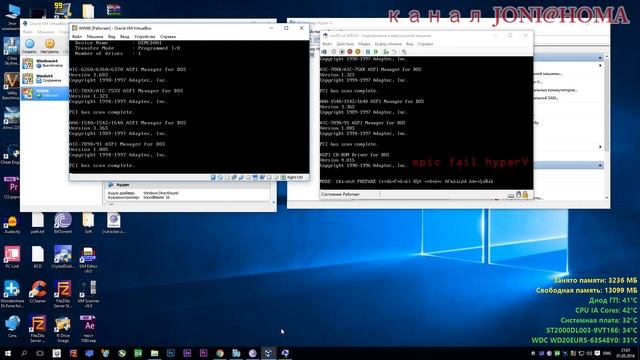640x360 pixels.
Task: Click the Настроить gear icon in VirtualBox Manager
Action: 49,44
